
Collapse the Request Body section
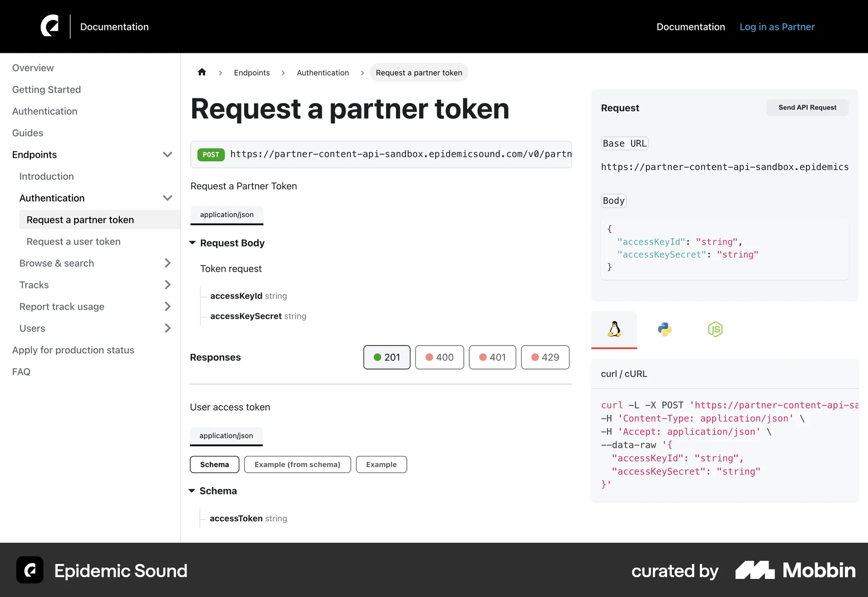tap(193, 243)
